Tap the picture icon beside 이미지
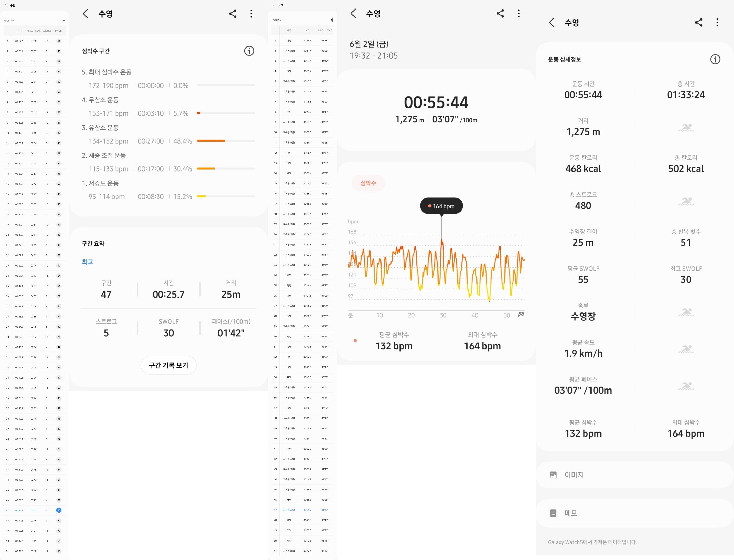Image resolution: width=734 pixels, height=560 pixels. [553, 475]
